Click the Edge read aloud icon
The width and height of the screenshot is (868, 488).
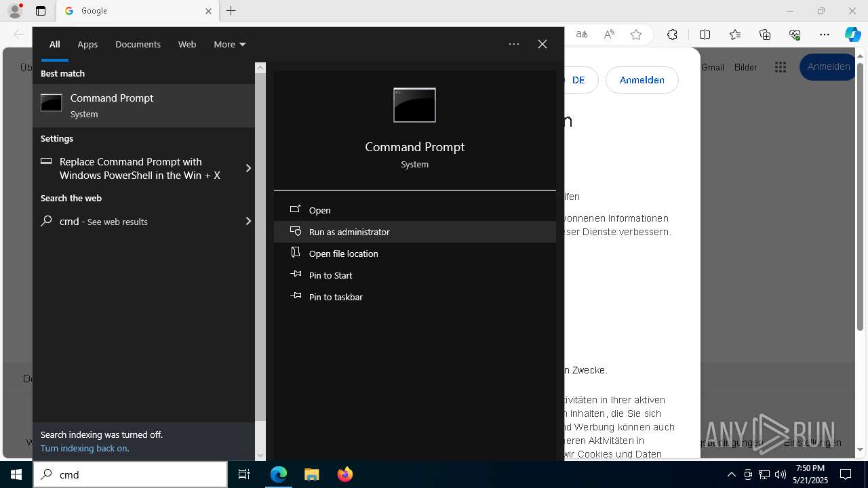pyautogui.click(x=609, y=35)
